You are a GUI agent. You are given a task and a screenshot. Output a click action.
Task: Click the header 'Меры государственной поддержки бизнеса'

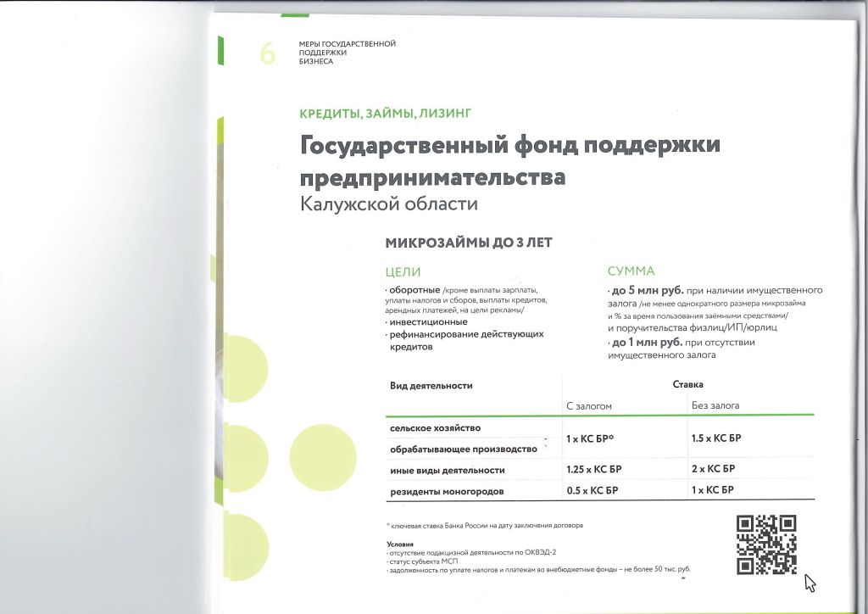coord(347,53)
